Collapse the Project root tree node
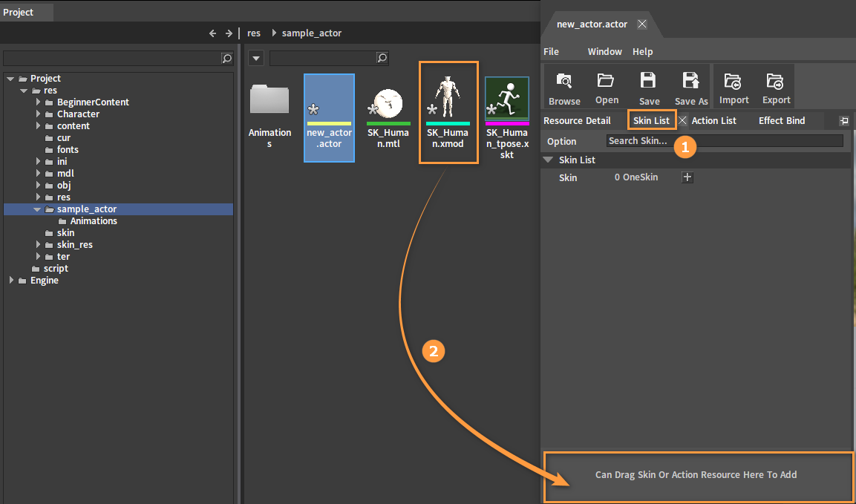This screenshot has height=504, width=856. coord(10,79)
